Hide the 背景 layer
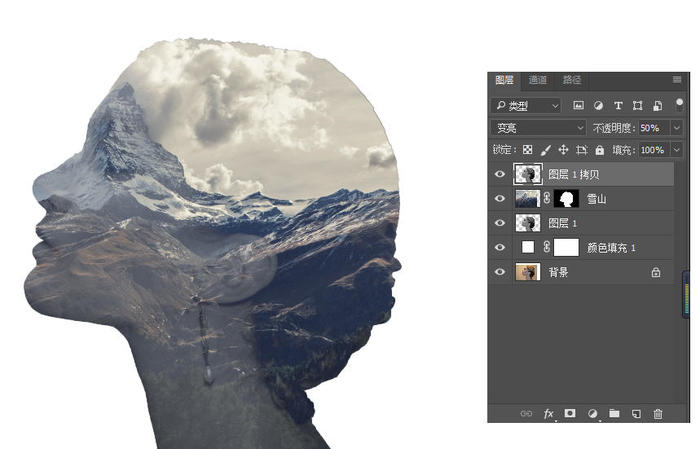700x449 pixels. (x=500, y=271)
